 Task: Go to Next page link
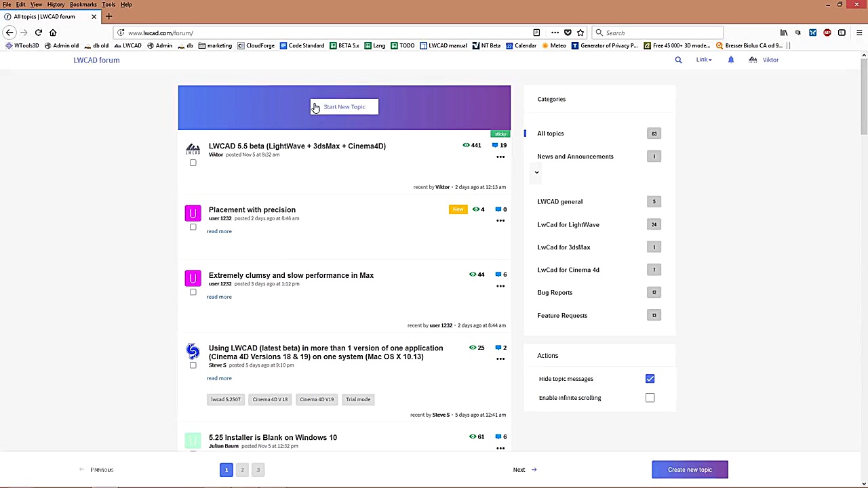(x=525, y=470)
